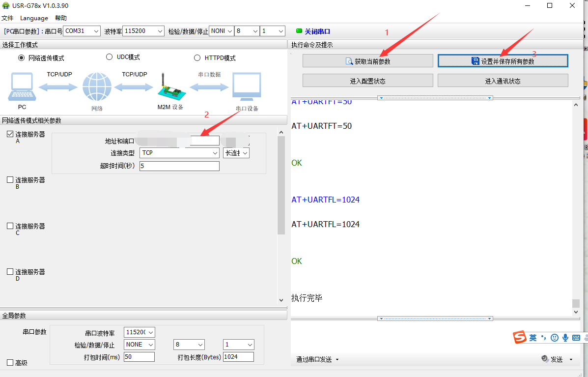Enable the 连接服务器 B checkbox
Image resolution: width=588 pixels, height=377 pixels.
click(x=10, y=180)
